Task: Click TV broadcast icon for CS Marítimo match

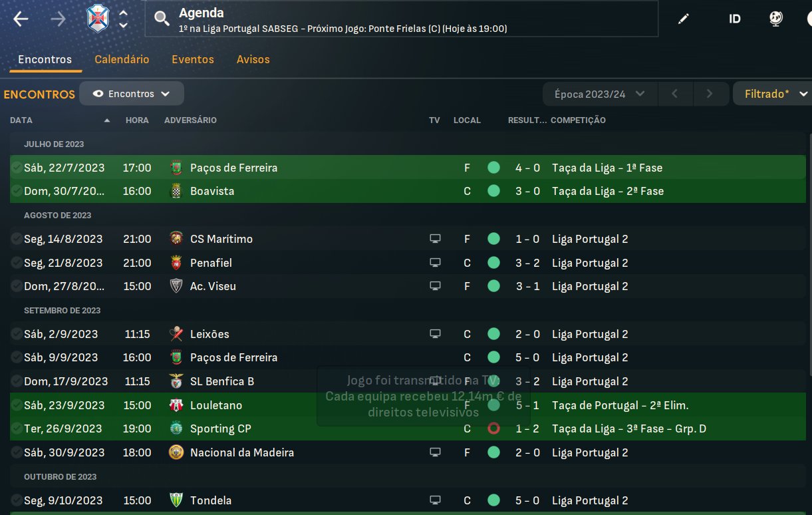Action: pyautogui.click(x=435, y=239)
